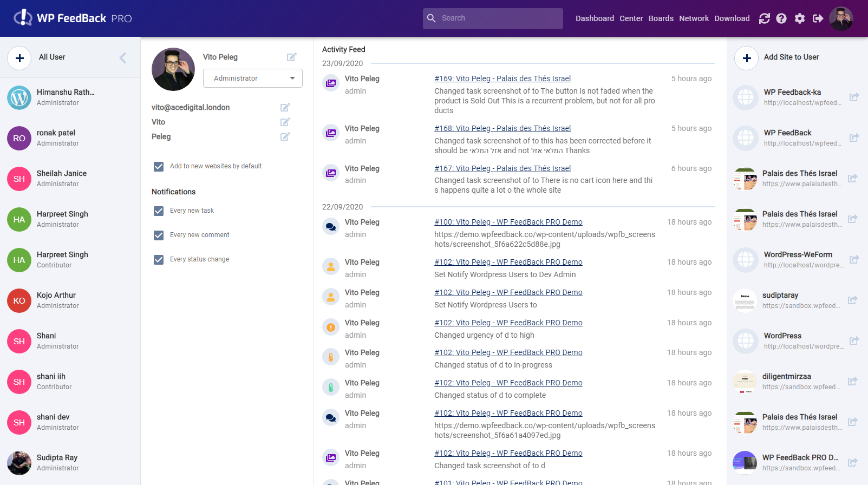Collapse the All User sidebar chevron

point(123,58)
